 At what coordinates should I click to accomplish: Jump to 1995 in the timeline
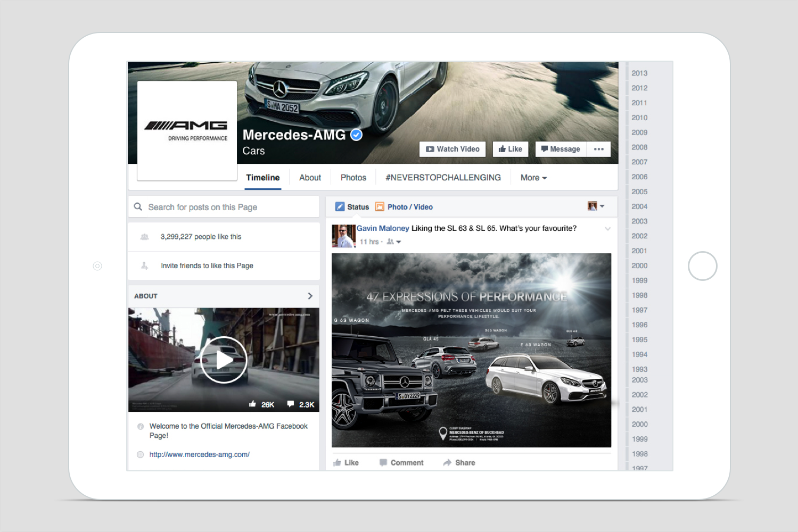[639, 339]
